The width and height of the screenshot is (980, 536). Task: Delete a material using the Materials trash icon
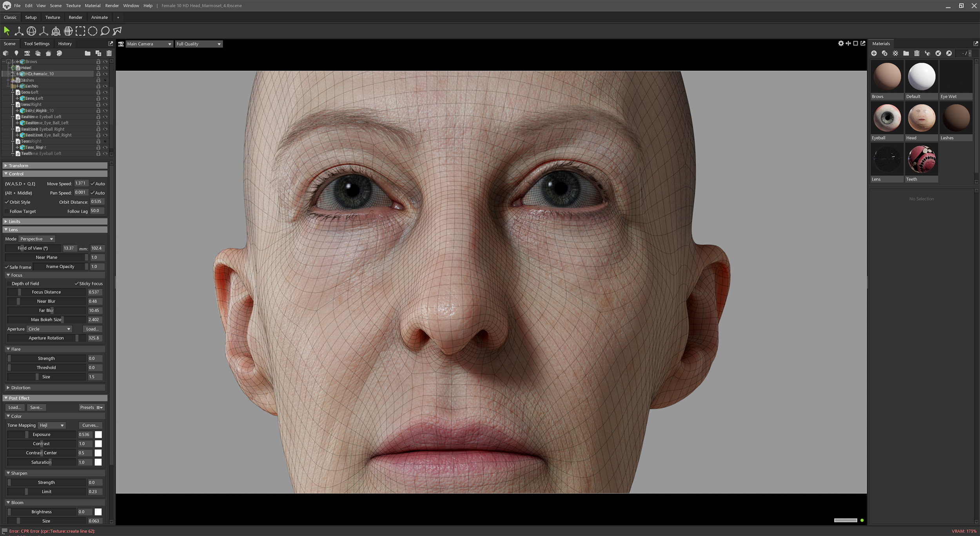tap(916, 53)
